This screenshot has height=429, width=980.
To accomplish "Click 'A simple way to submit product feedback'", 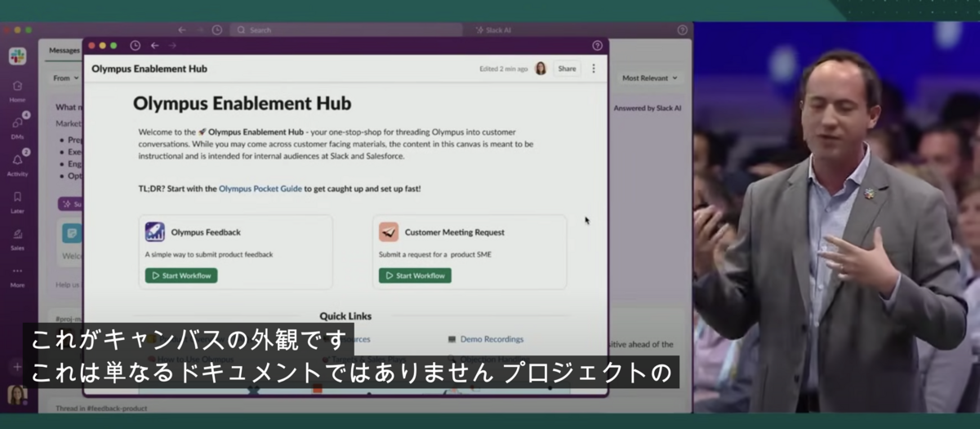I will tap(209, 254).
